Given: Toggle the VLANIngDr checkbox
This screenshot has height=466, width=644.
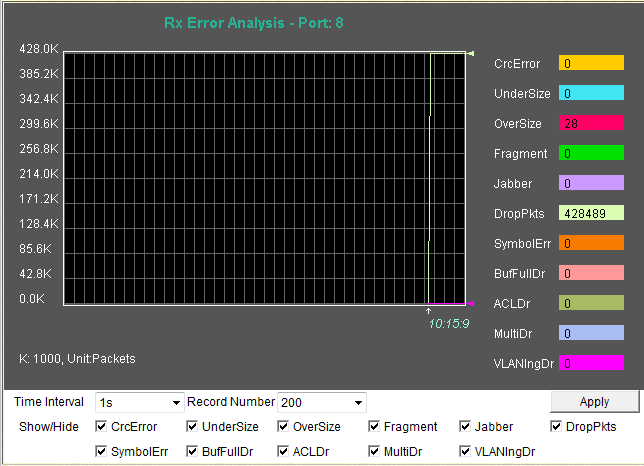Looking at the screenshot, I should click(465, 452).
